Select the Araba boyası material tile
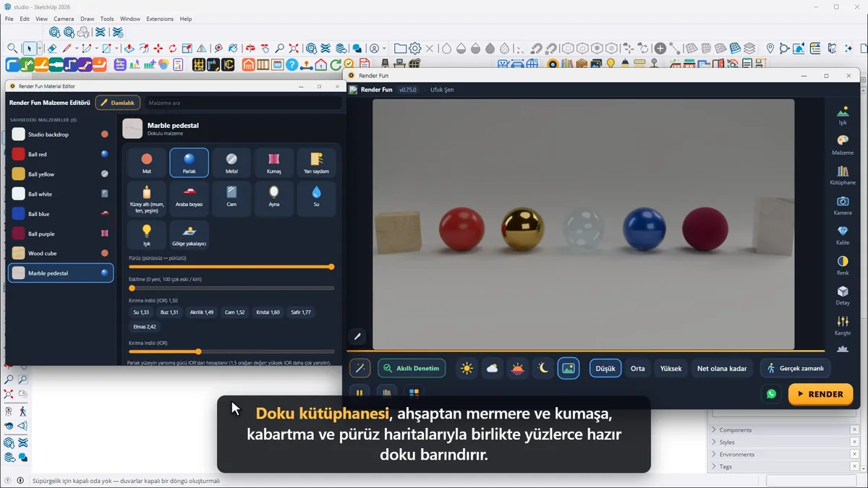Screen dimensions: 868x488 click(x=190, y=199)
